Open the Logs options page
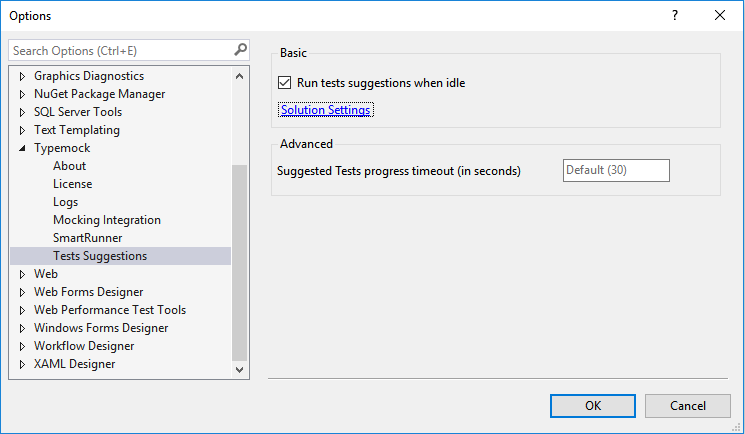This screenshot has height=434, width=745. 65,202
